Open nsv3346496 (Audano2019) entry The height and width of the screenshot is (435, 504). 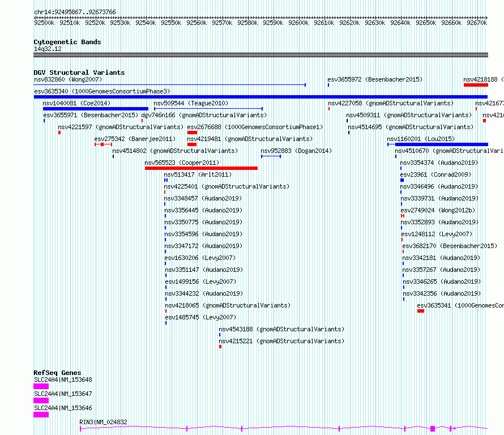(439, 186)
